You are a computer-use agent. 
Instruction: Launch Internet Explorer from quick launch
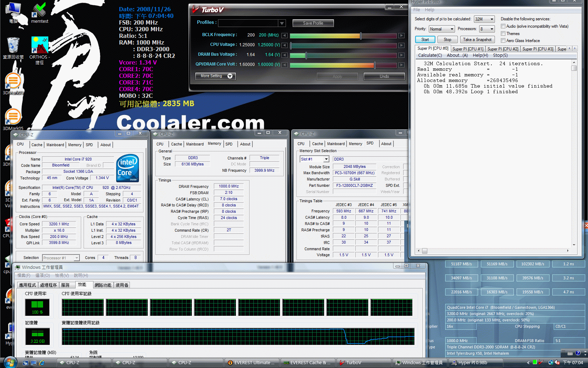click(x=42, y=363)
